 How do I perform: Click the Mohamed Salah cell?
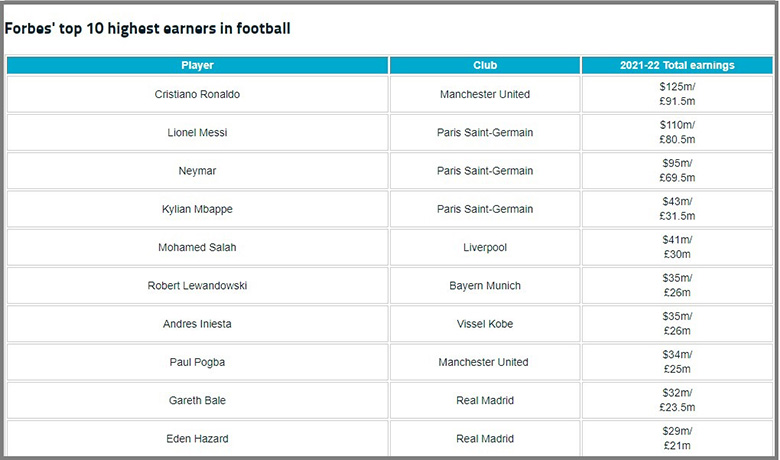[197, 247]
